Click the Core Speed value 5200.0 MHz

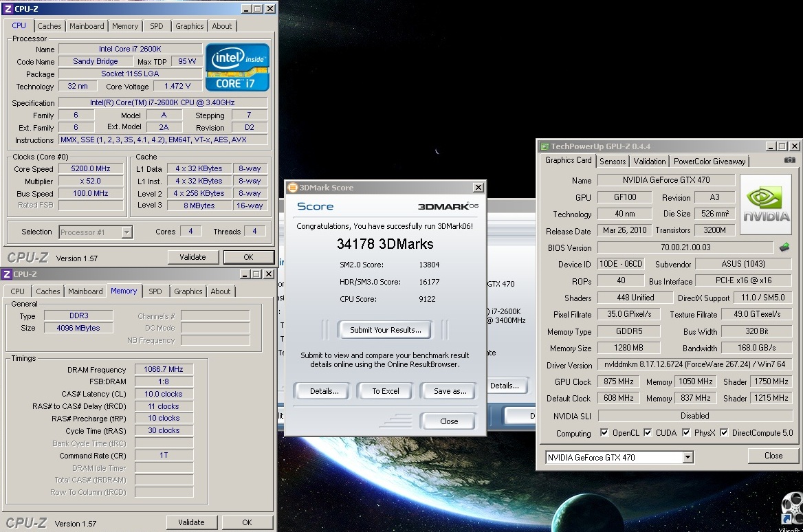(91, 168)
